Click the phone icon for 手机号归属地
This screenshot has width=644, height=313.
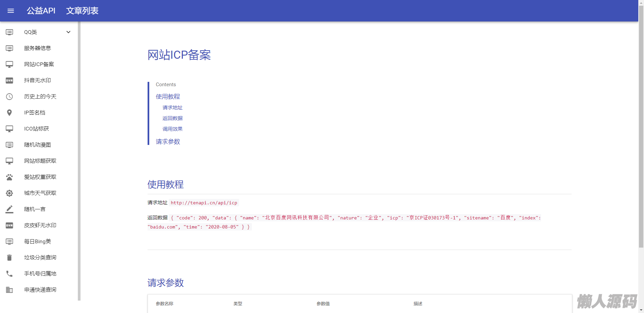9,274
